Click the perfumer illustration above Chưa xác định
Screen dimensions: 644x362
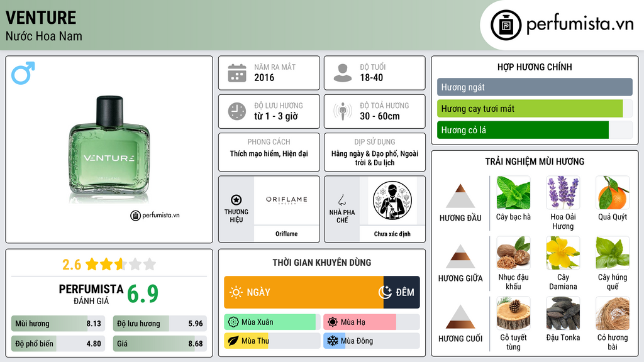[x=392, y=200]
